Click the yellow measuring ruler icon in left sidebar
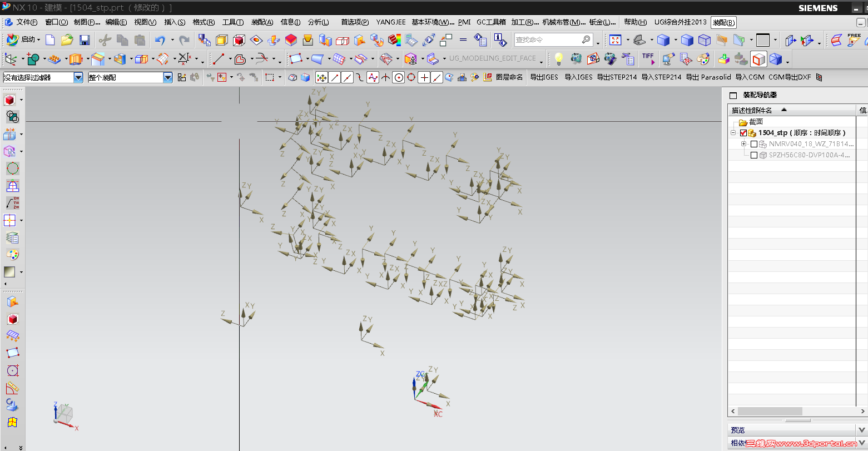868x451 pixels. pos(12,388)
